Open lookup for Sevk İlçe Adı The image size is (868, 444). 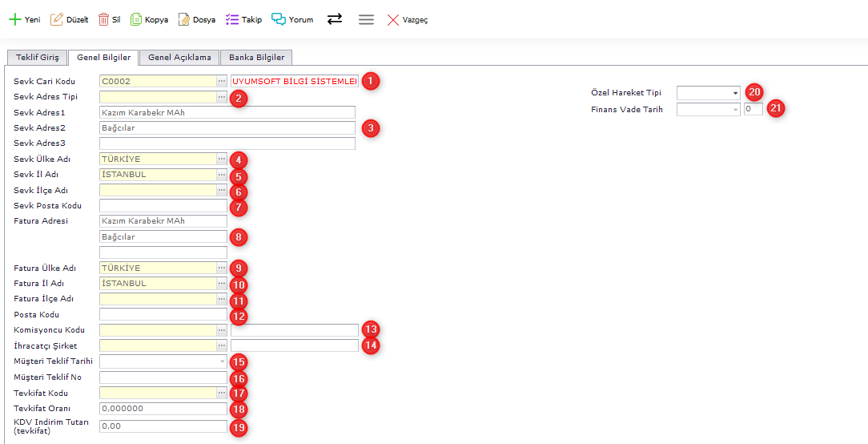click(x=222, y=191)
